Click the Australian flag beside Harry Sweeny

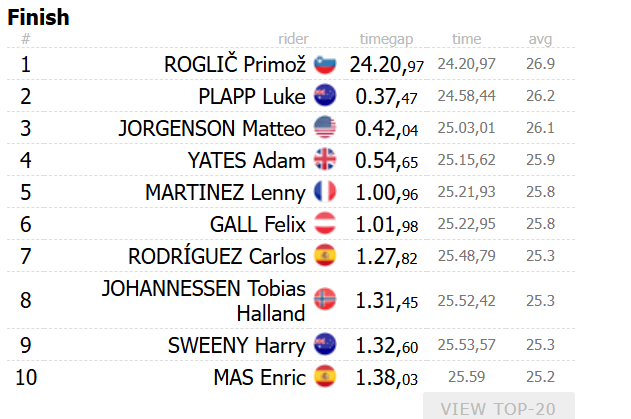[x=325, y=345]
